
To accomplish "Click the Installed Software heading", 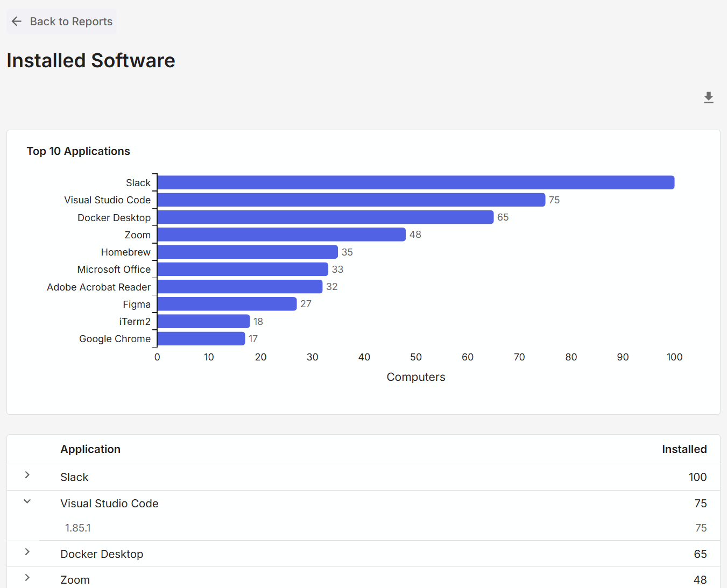I will (x=90, y=60).
